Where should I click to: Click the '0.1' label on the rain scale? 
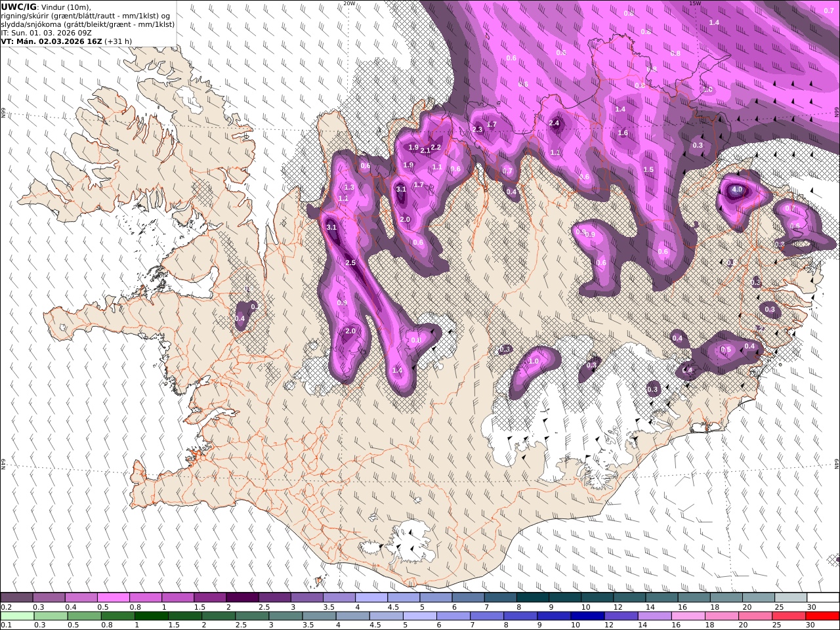tap(6, 625)
